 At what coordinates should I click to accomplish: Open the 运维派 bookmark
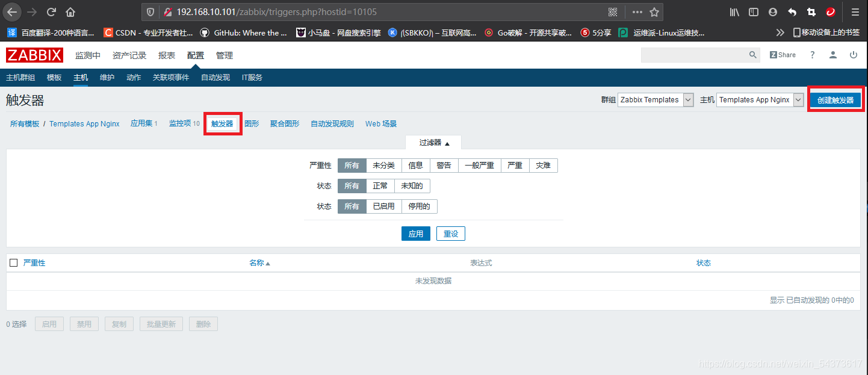coord(662,33)
